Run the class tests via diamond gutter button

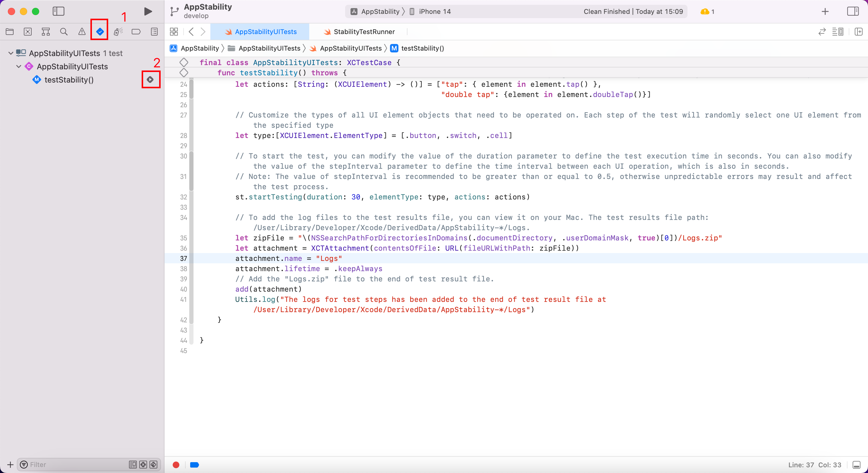[184, 62]
